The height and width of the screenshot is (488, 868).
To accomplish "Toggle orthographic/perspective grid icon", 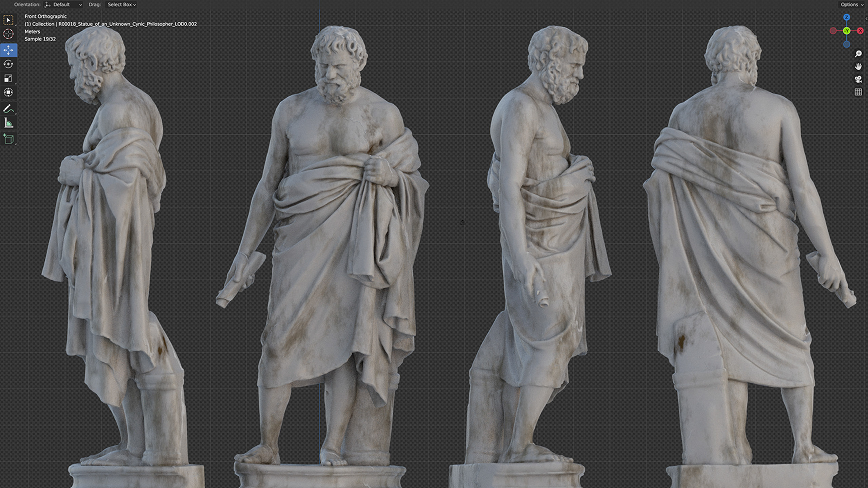I will (x=858, y=92).
